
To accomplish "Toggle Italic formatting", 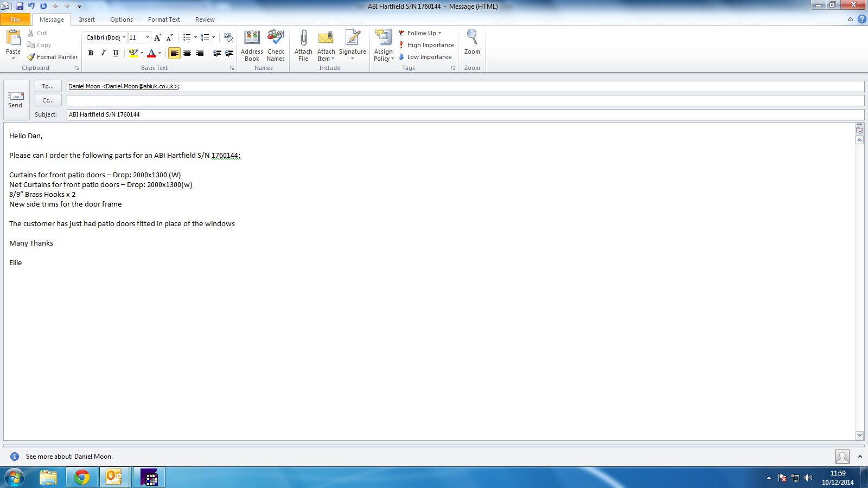I will coord(103,53).
